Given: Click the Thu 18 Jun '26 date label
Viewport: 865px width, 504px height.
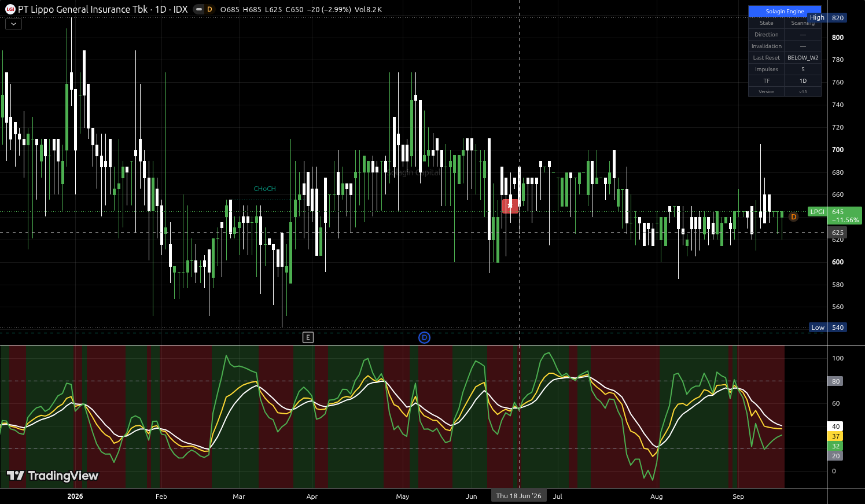Looking at the screenshot, I should pyautogui.click(x=518, y=496).
